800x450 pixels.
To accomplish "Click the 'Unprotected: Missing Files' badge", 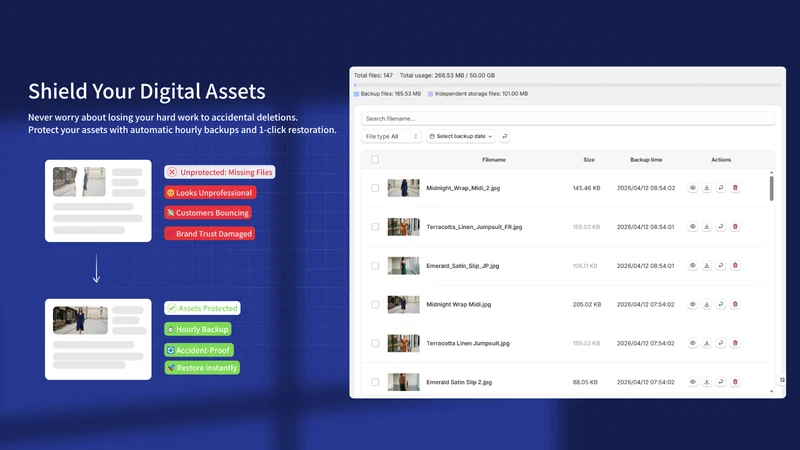I will 220,172.
